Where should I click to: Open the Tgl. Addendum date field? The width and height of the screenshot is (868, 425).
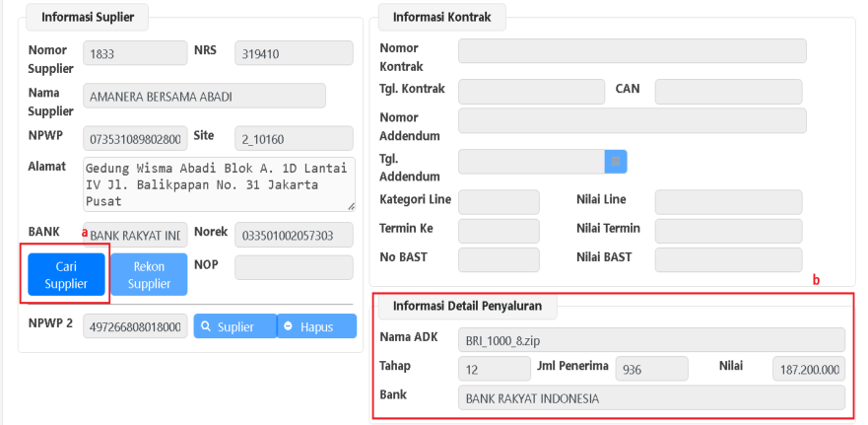[531, 160]
